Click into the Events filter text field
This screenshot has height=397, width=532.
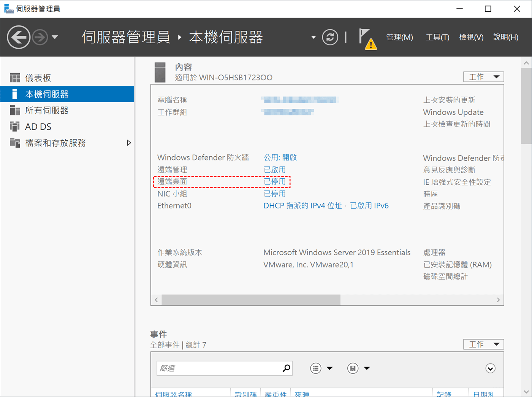tap(218, 368)
